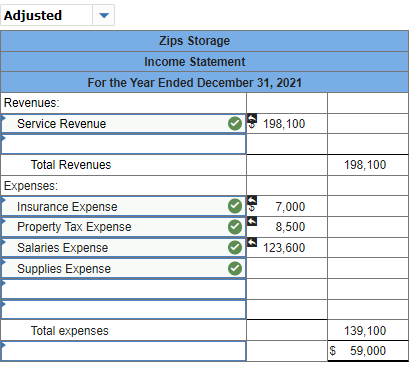Click the Zips Storage title header
Screen dimensions: 411x365
pyautogui.click(x=205, y=41)
